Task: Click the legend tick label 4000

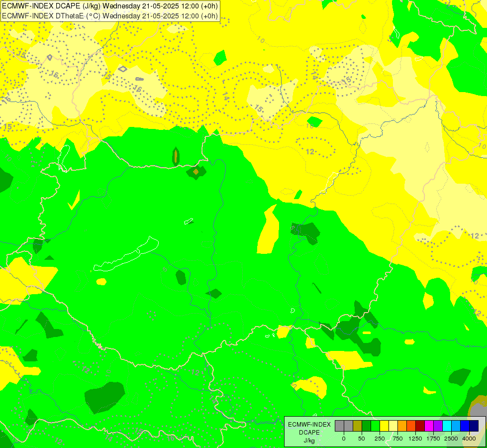Action: click(x=469, y=439)
